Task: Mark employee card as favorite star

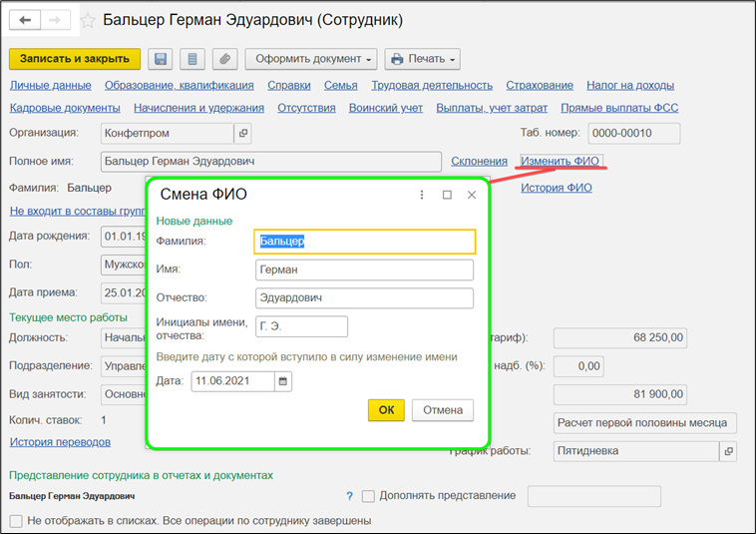Action: (x=88, y=20)
